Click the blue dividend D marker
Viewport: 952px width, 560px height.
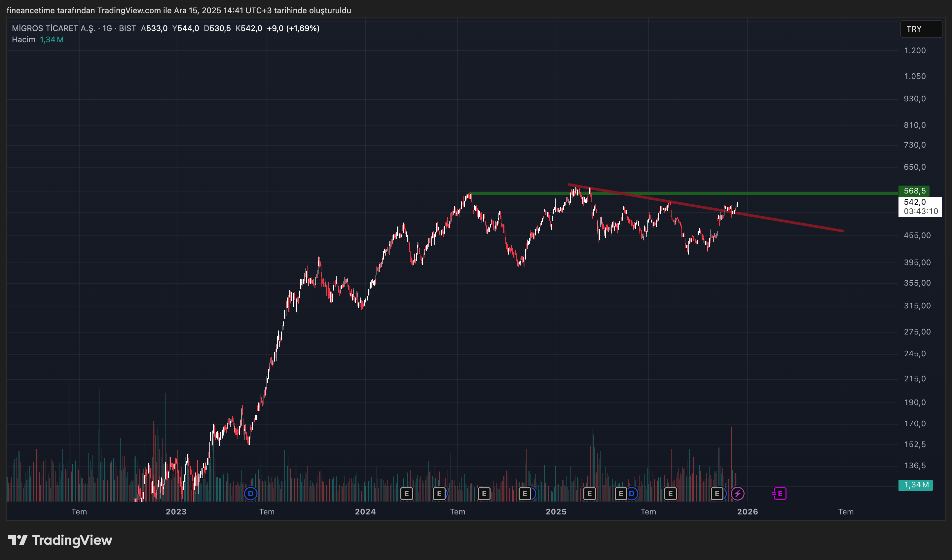[x=250, y=493]
